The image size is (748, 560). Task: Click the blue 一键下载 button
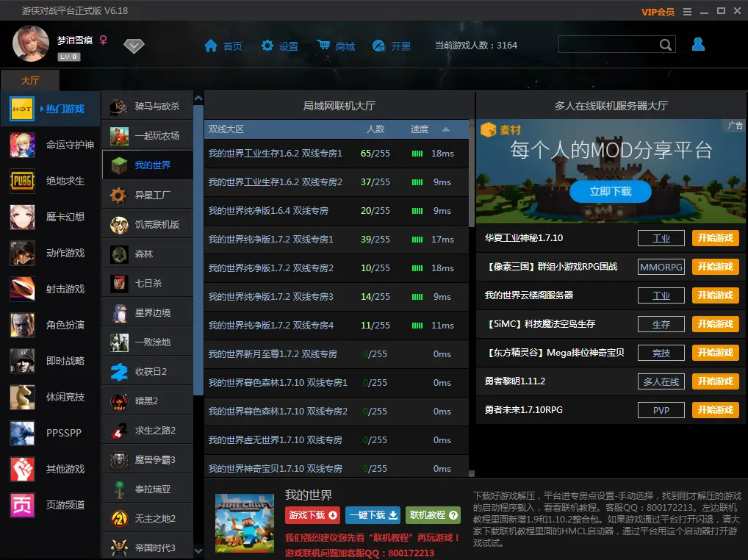[373, 515]
